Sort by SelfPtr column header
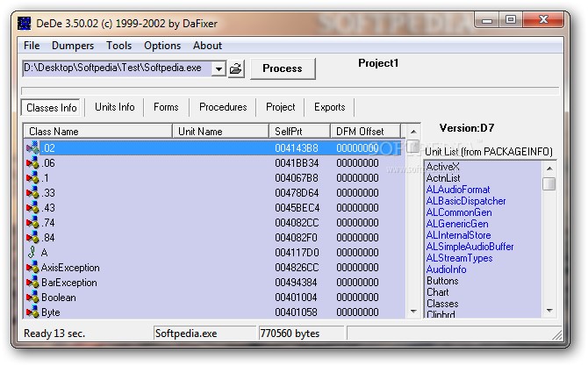Screen dimensions: 588x366 pyautogui.click(x=299, y=132)
